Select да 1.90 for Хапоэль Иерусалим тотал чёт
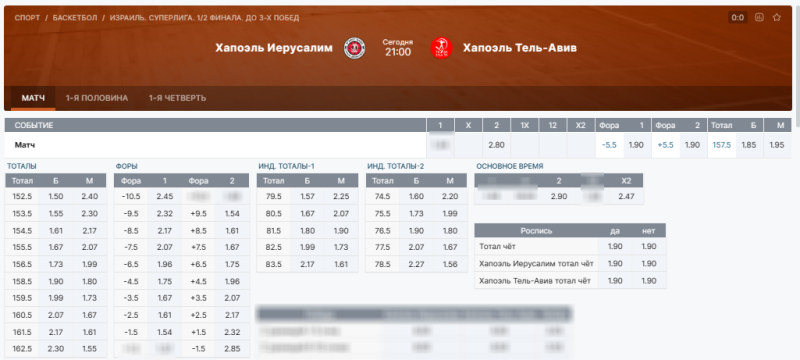Image resolution: width=800 pixels, height=360 pixels. click(x=615, y=264)
